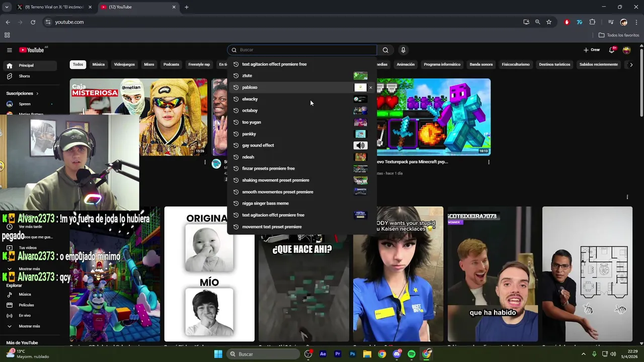644x362 pixels.
Task: Open the Minecraft texturepack video thumbnail
Action: [x=434, y=117]
